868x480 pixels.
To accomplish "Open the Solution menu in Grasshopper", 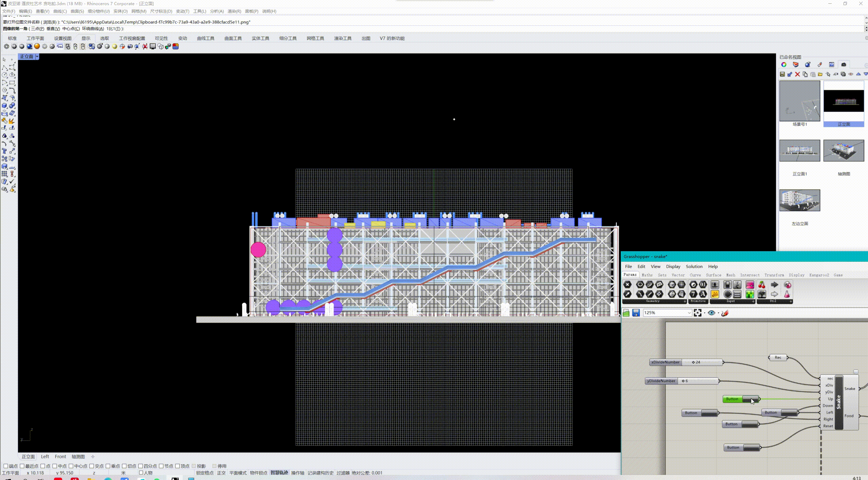I will click(x=694, y=266).
